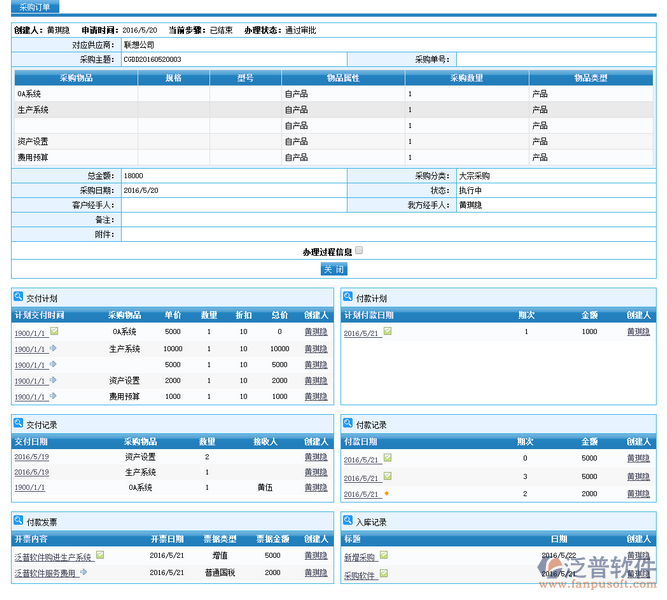667x600 pixels.
Task: Click 计划交付时间 column header
Action: tap(39, 315)
